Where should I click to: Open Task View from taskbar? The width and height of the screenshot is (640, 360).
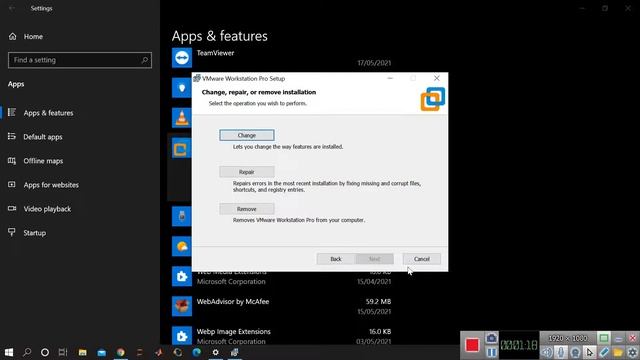point(63,352)
